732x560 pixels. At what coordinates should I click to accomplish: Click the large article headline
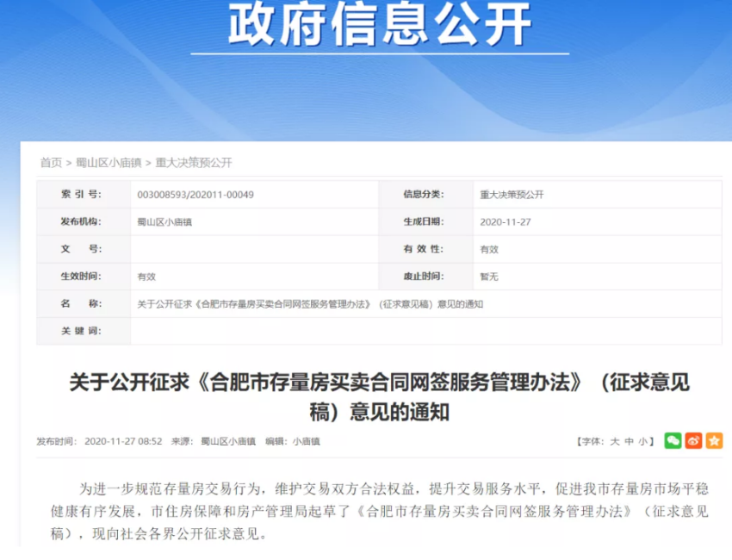379,397
